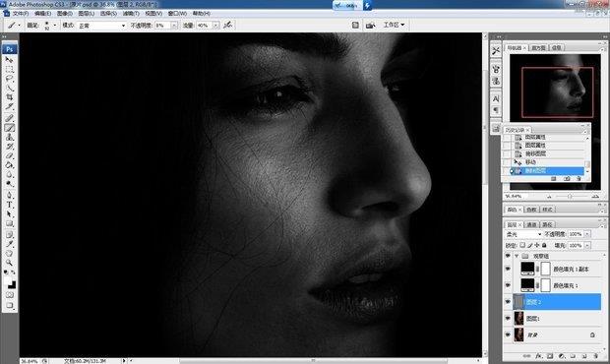Open the 文件(F) menu
The image size is (610, 364).
coord(21,14)
